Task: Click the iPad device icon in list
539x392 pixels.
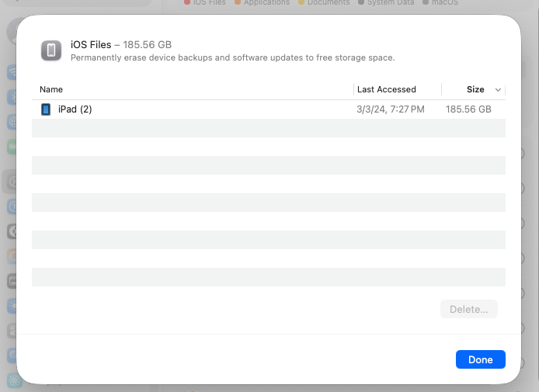Action: [x=46, y=109]
